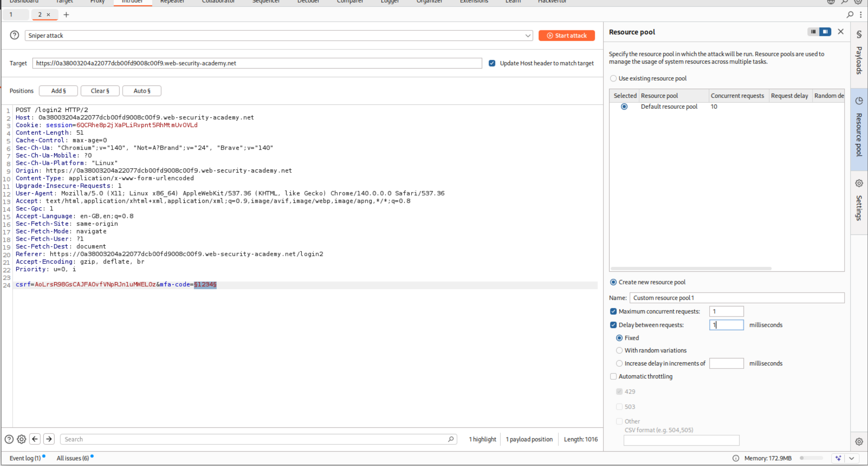This screenshot has width=868, height=466.
Task: Switch to Intruder tab 1
Action: (x=11, y=15)
